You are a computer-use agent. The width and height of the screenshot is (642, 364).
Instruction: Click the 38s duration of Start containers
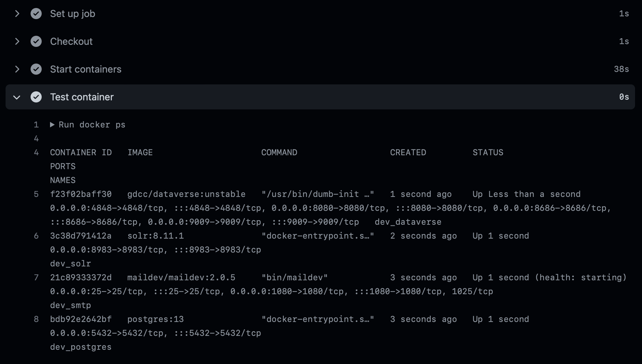click(x=621, y=69)
